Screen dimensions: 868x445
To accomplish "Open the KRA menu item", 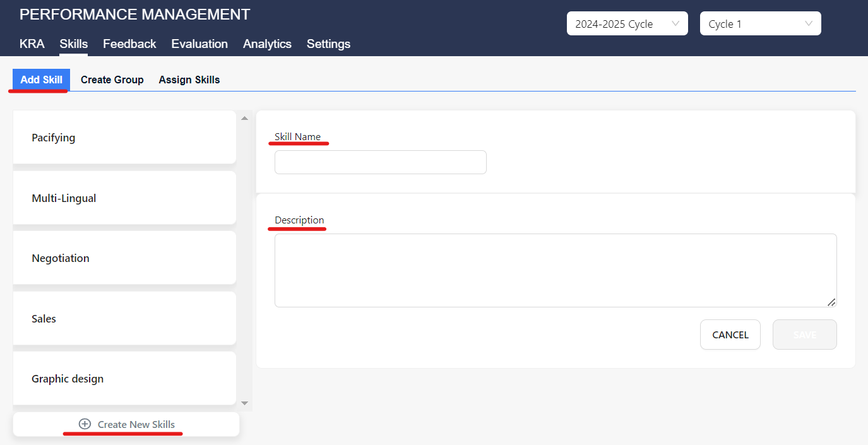I will click(32, 44).
